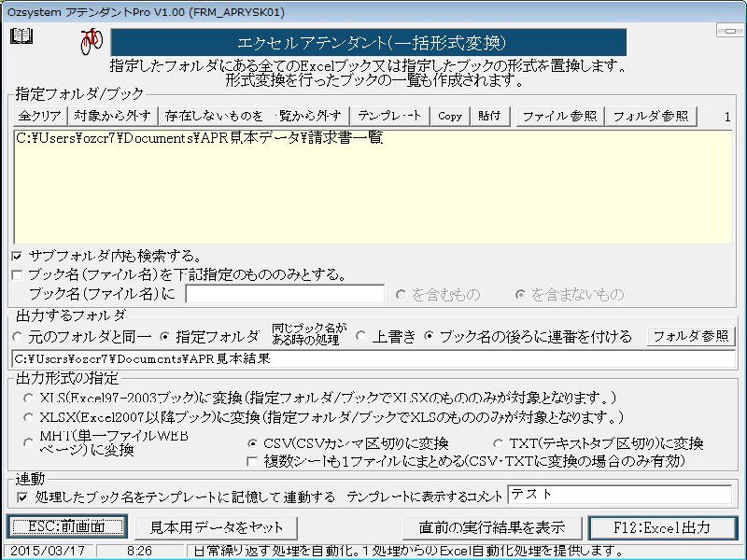Click the Copy button
The height and width of the screenshot is (560, 747).
tap(450, 116)
